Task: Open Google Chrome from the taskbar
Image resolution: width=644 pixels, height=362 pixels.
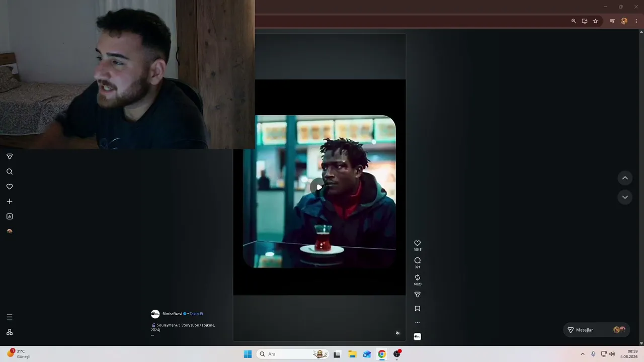Action: click(382, 354)
